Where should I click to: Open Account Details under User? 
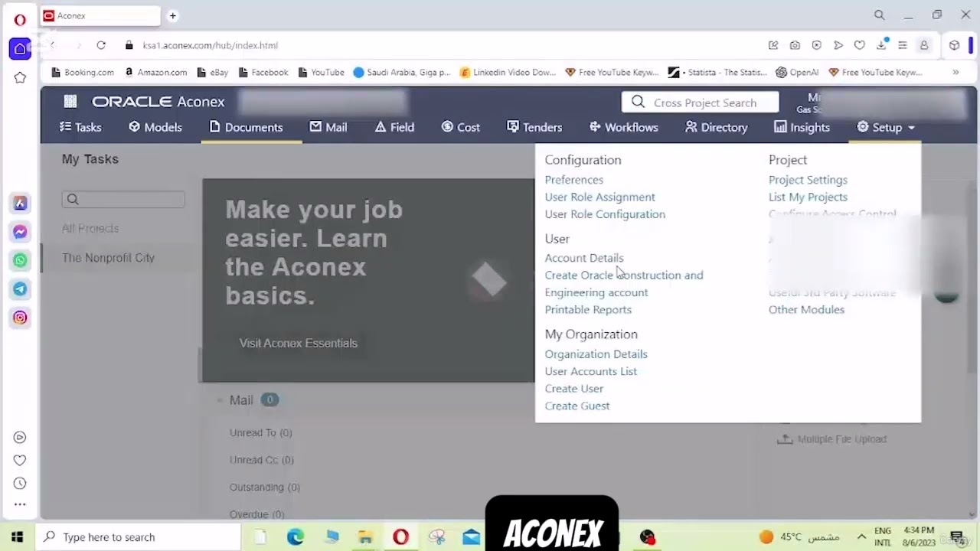(x=584, y=258)
